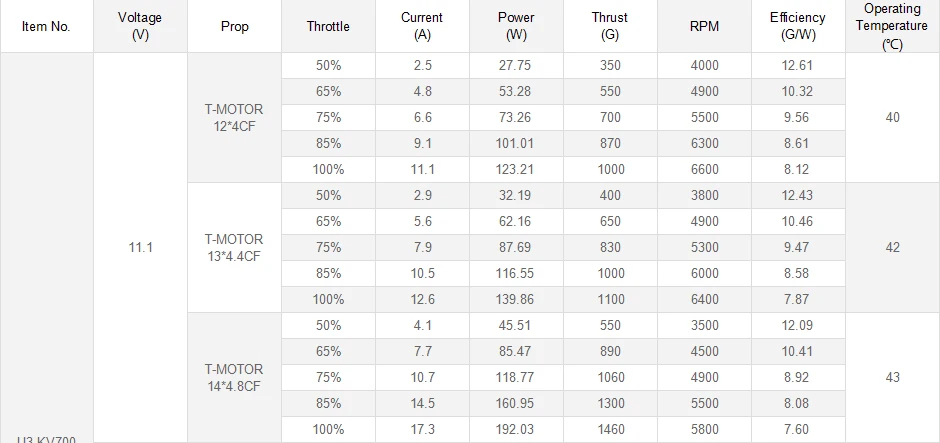Select the Voltage (V) column header

(x=140, y=26)
